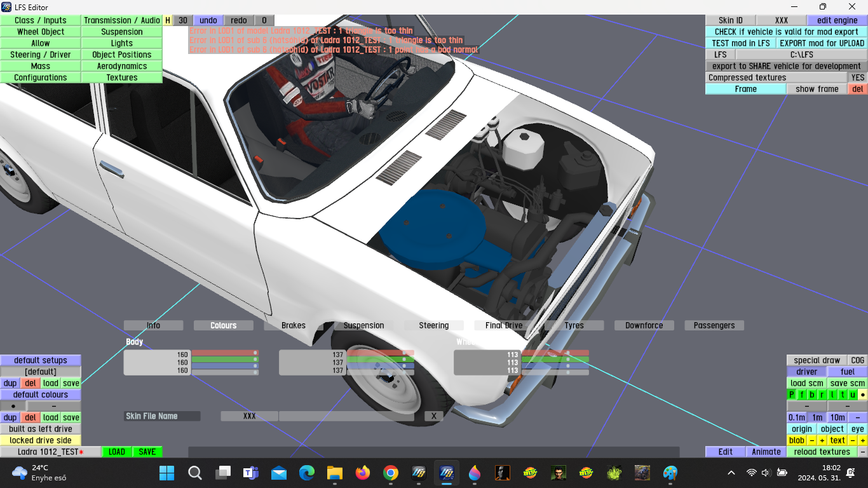
Task: Toggle the driver visibility button
Action: (807, 372)
